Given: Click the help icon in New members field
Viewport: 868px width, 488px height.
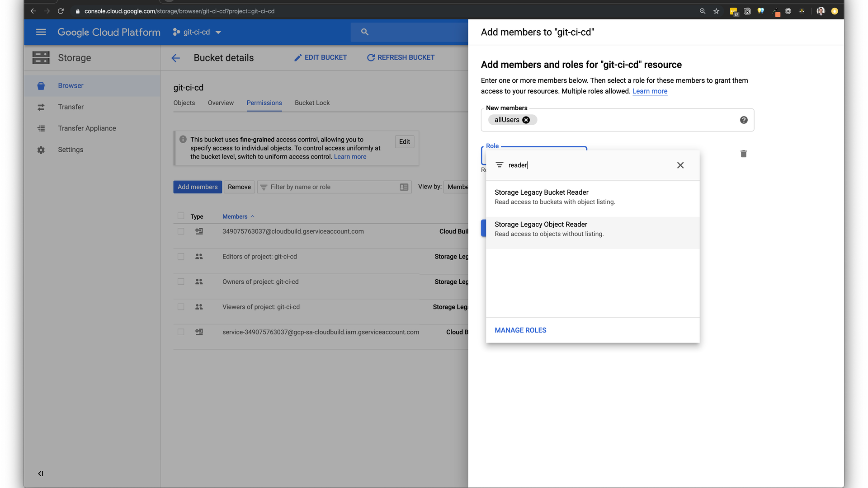Looking at the screenshot, I should tap(744, 120).
